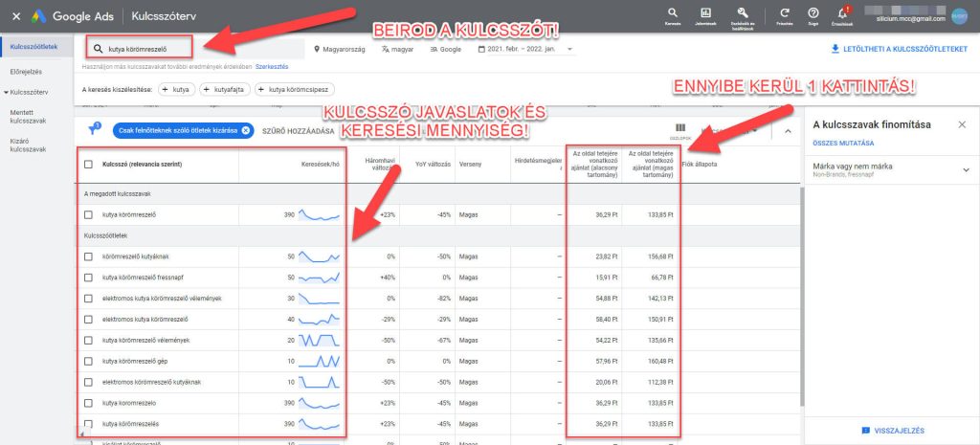Click the Keresés search icon in header
Viewport: 980px width, 445px height.
tap(674, 12)
